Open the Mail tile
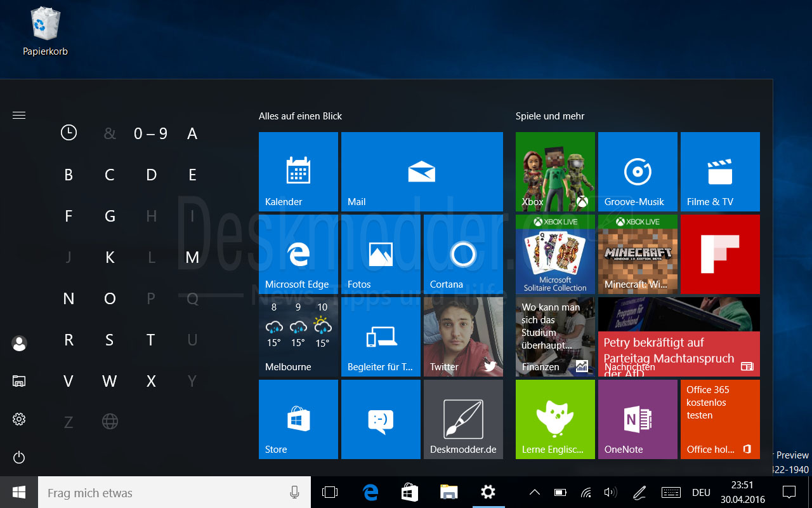 pyautogui.click(x=422, y=171)
